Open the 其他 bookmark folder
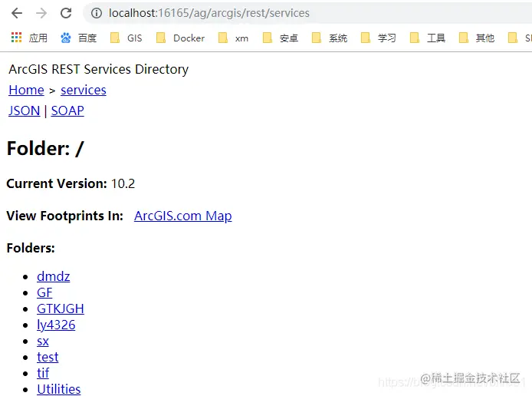Viewport: 532px width, 396px height. [x=476, y=38]
